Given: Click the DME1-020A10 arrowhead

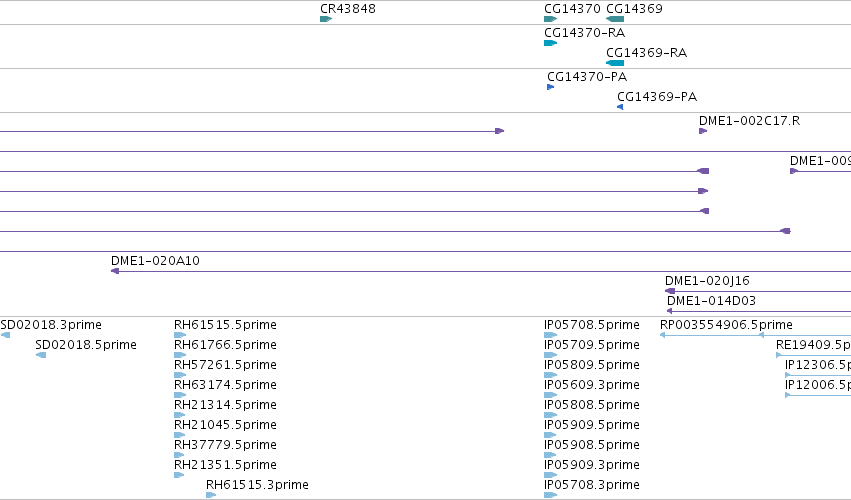Looking at the screenshot, I should click(x=115, y=271).
